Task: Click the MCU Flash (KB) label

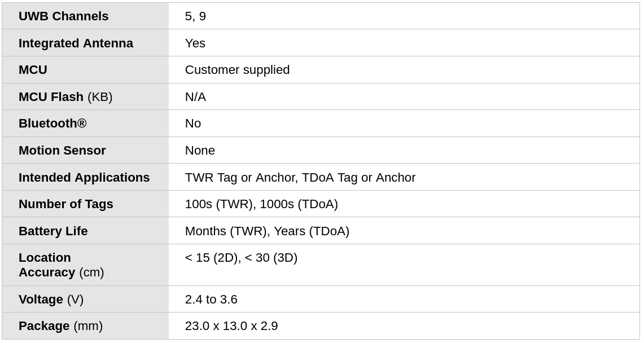Action: coord(65,97)
